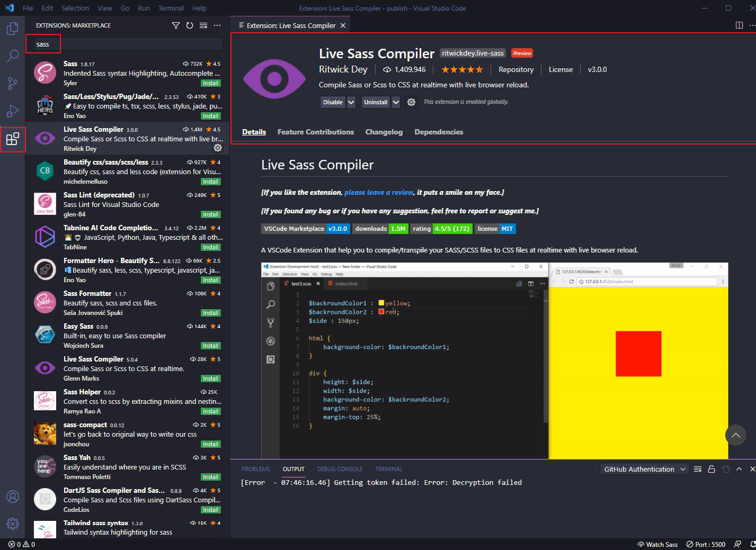Open the File menu
The width and height of the screenshot is (756, 550).
(x=28, y=8)
